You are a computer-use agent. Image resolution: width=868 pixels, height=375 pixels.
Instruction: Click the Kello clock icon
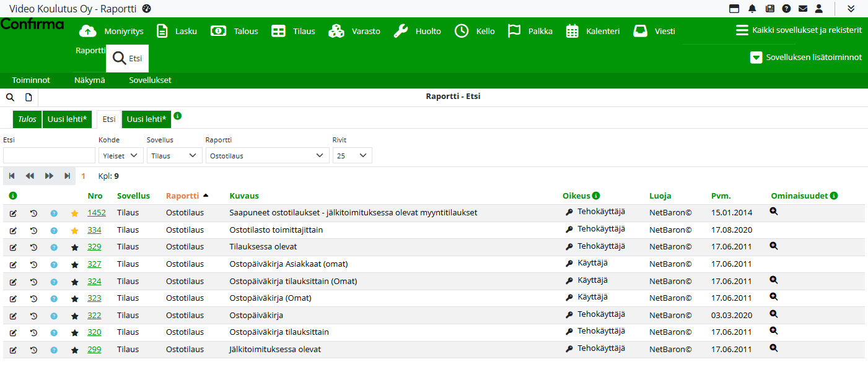point(462,31)
